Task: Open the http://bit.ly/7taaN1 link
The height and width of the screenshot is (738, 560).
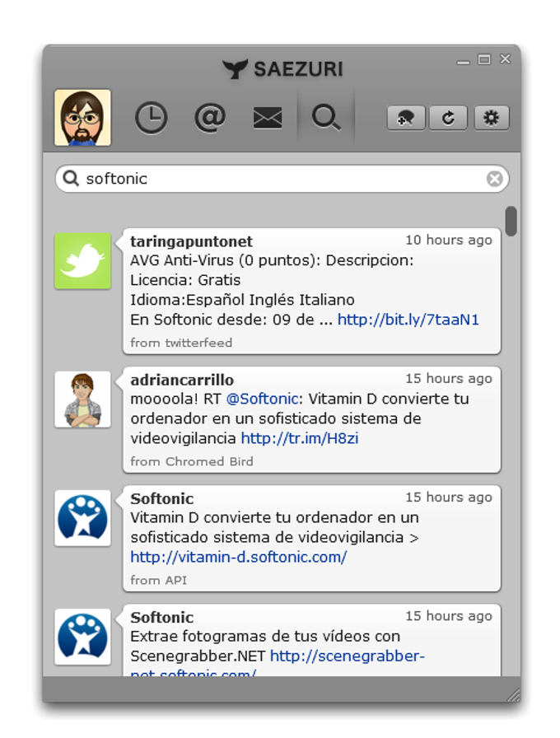Action: [x=408, y=320]
